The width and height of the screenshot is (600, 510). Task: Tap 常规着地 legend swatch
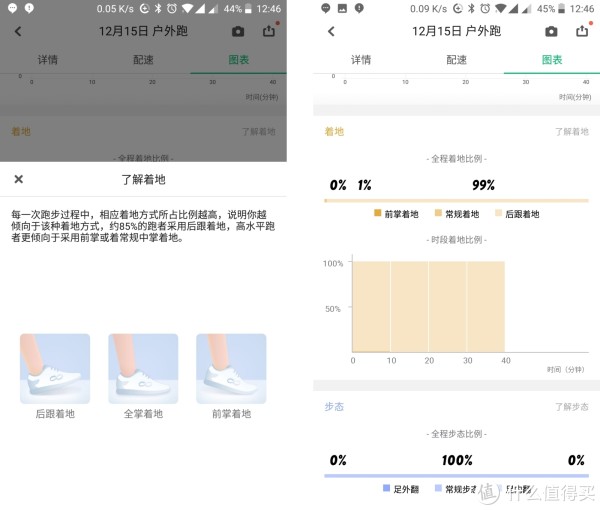(438, 213)
